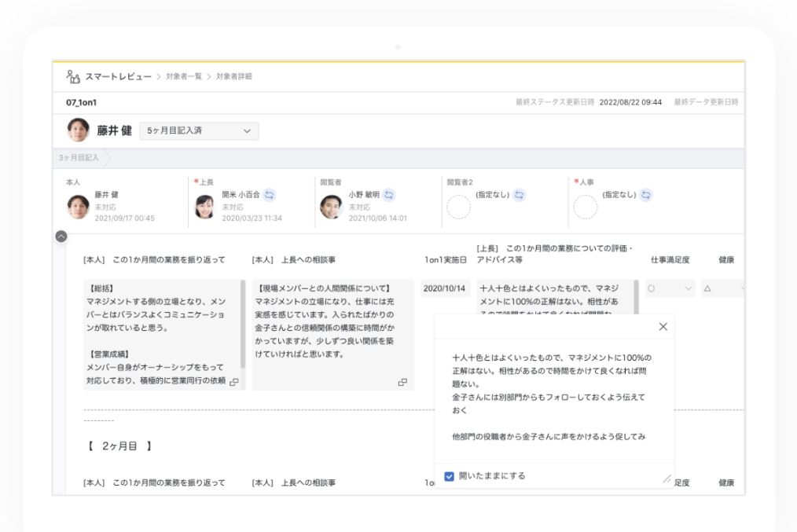Click 藤井 健's profile photo
Screen dimensions: 797x532
coord(77,130)
